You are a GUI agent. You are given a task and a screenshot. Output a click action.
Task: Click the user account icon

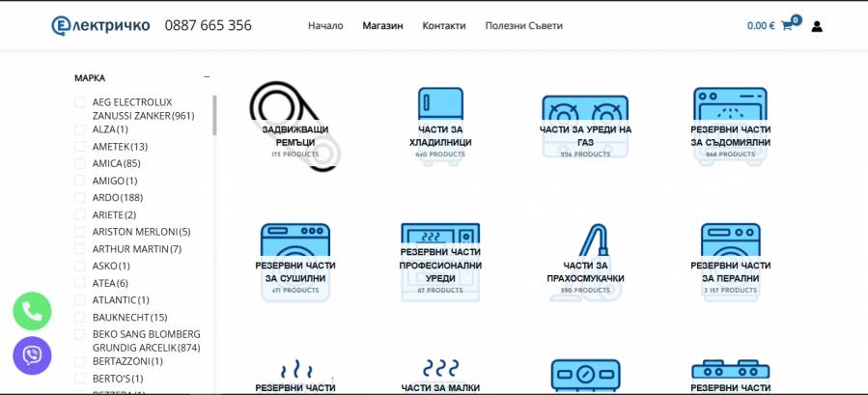coord(817,26)
